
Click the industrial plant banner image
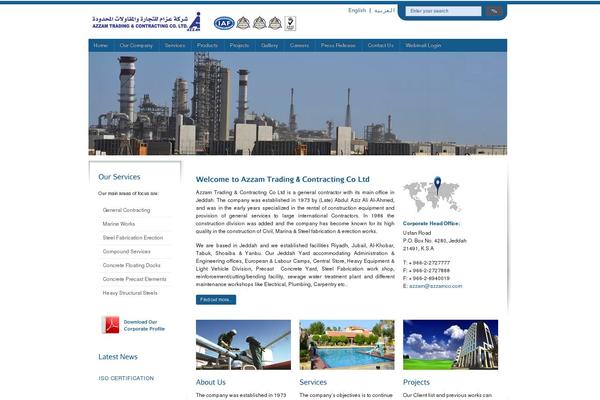pos(298,103)
